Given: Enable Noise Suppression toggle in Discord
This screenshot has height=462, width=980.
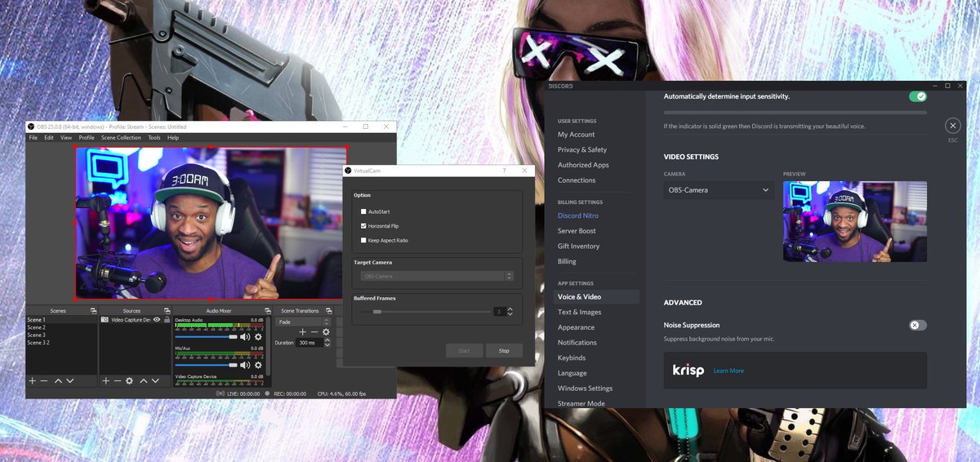Looking at the screenshot, I should (x=918, y=325).
